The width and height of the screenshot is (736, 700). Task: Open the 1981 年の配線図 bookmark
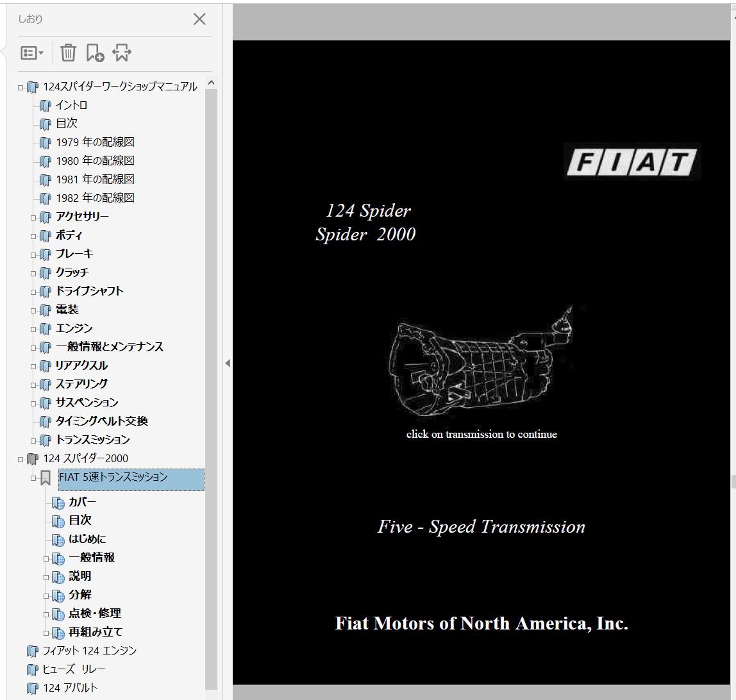click(96, 179)
